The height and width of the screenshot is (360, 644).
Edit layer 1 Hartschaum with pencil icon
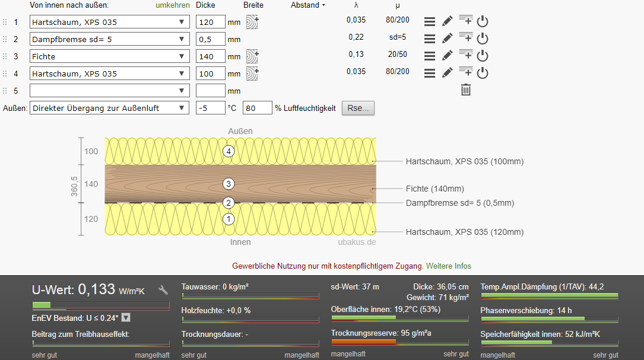(448, 22)
